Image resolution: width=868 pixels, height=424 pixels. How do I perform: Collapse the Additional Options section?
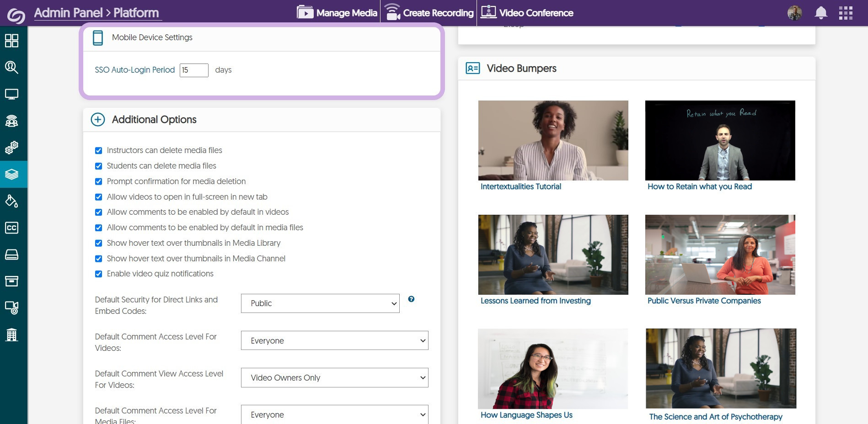pyautogui.click(x=98, y=120)
